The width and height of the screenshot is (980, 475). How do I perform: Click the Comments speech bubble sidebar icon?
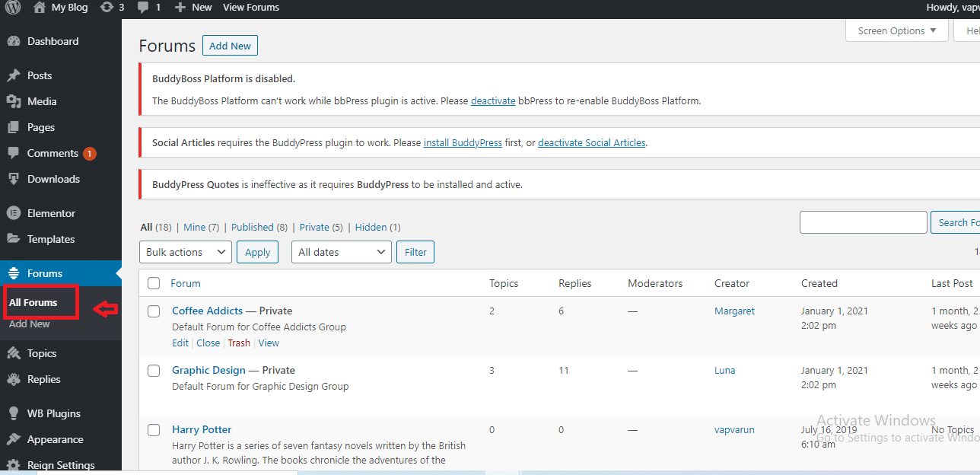[14, 153]
